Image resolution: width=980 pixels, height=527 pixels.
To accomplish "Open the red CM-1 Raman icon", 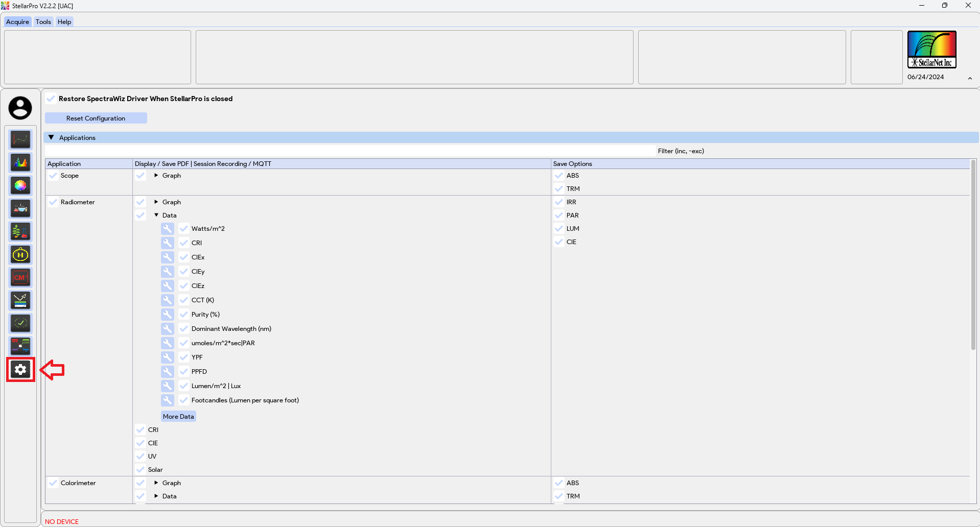I will pyautogui.click(x=20, y=277).
